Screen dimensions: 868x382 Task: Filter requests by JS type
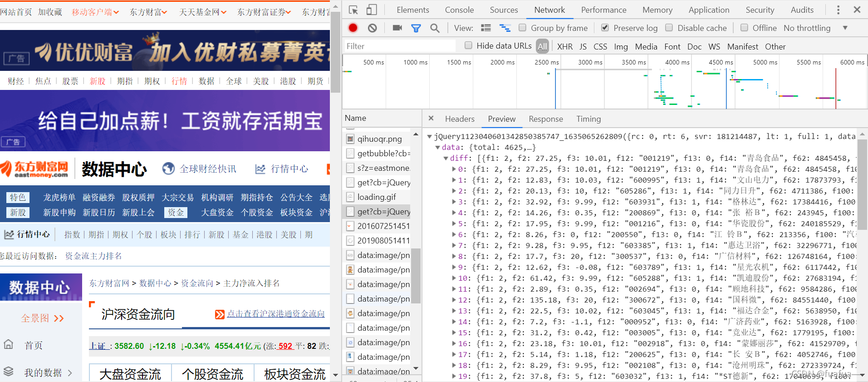(x=583, y=46)
